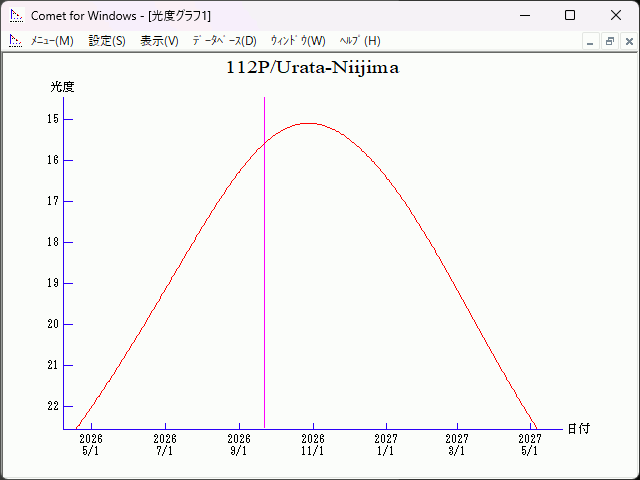Click the 2026 11/1 date axis label

coord(313,445)
